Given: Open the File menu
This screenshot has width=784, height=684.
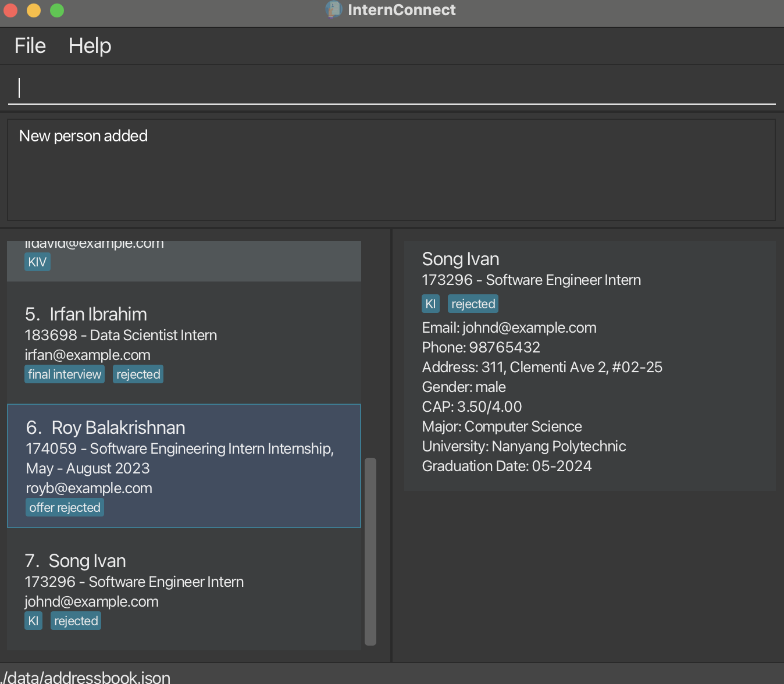Looking at the screenshot, I should pyautogui.click(x=30, y=46).
